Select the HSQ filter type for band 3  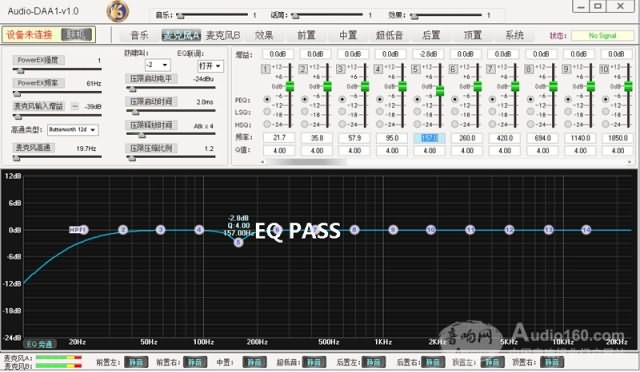(342, 124)
